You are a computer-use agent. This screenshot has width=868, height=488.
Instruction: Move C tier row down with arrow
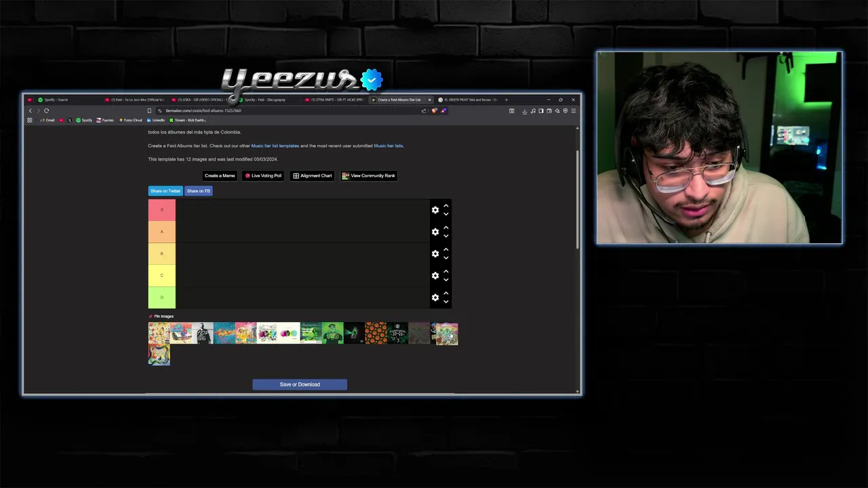pos(446,280)
